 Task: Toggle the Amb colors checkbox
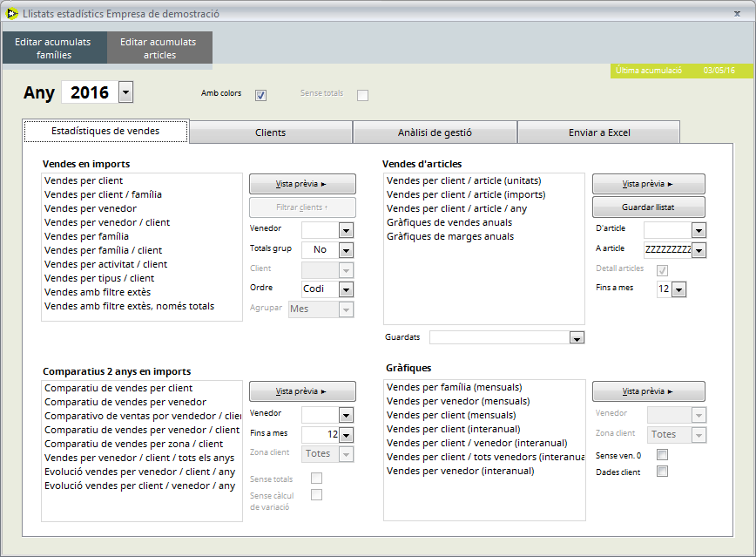(x=260, y=95)
